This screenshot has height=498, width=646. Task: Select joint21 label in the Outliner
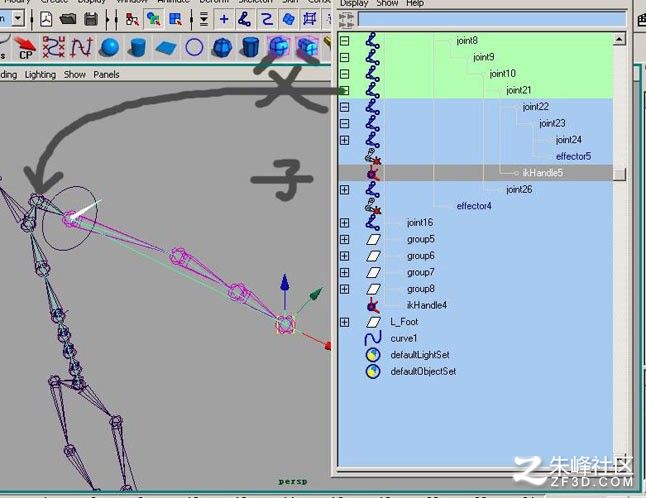tap(519, 90)
